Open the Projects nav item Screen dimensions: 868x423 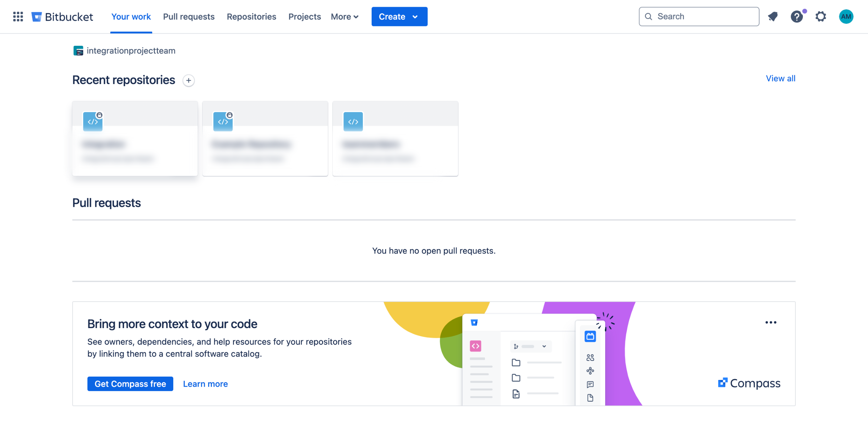click(304, 17)
